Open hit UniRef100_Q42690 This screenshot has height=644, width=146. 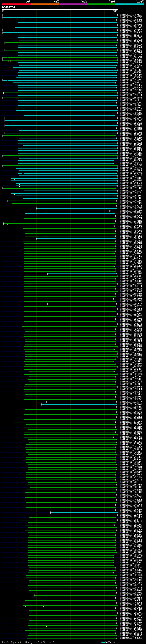coord(131,17)
